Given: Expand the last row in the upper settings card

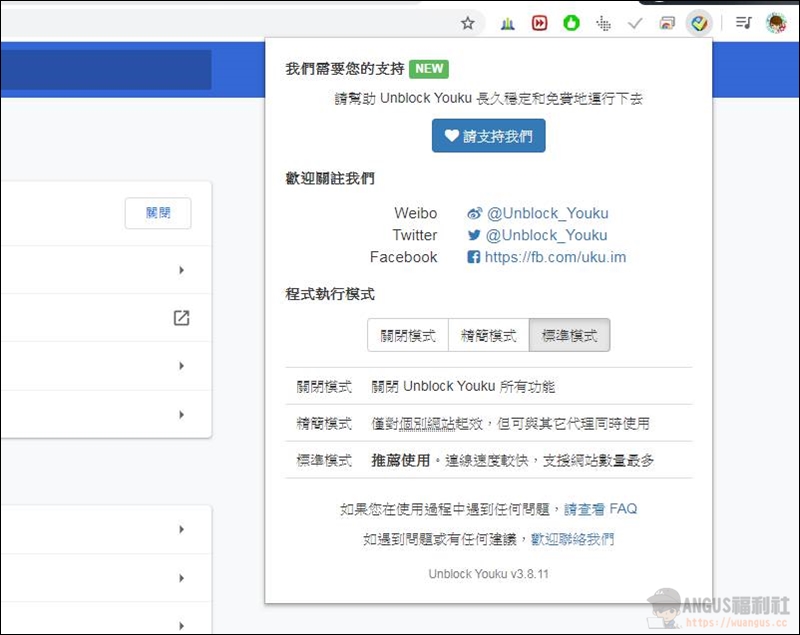Looking at the screenshot, I should (x=181, y=414).
